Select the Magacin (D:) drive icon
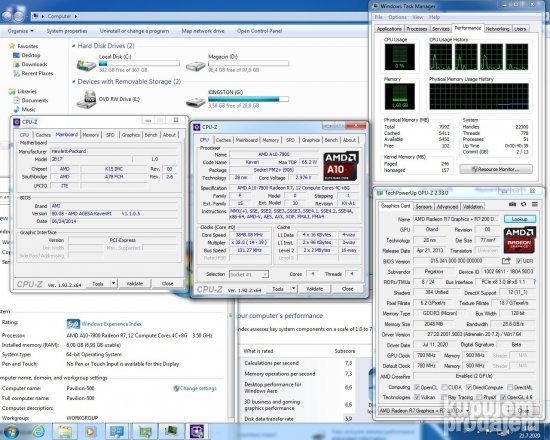The image size is (550, 440). [x=196, y=66]
